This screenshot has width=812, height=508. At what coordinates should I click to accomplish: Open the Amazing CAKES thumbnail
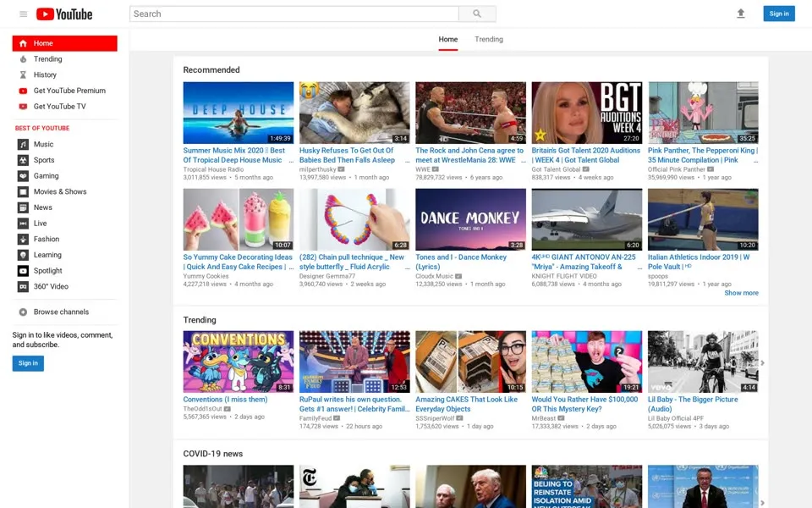click(470, 362)
